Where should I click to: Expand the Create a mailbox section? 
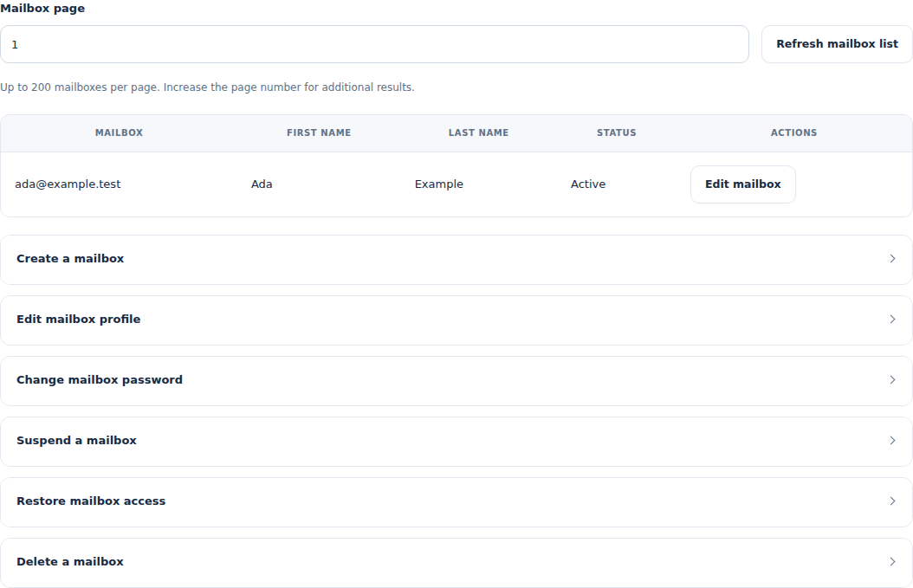pos(456,260)
